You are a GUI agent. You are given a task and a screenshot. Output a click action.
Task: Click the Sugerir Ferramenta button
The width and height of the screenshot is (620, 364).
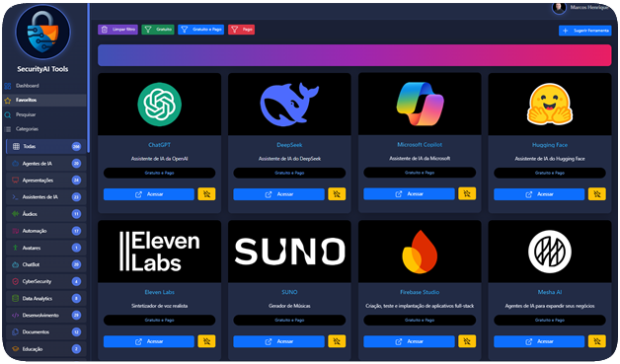tap(584, 31)
